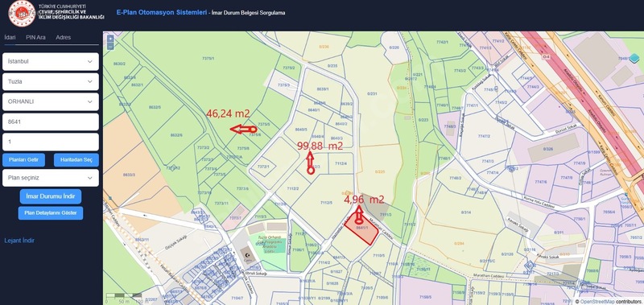644x305 pixels.
Task: Open the Tuzla district dropdown
Action: pos(51,82)
